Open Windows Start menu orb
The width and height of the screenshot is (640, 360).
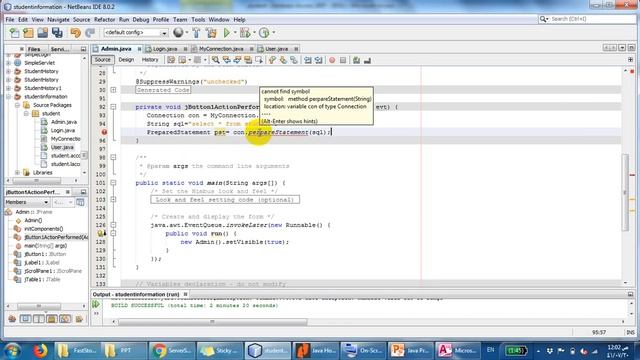point(12,351)
